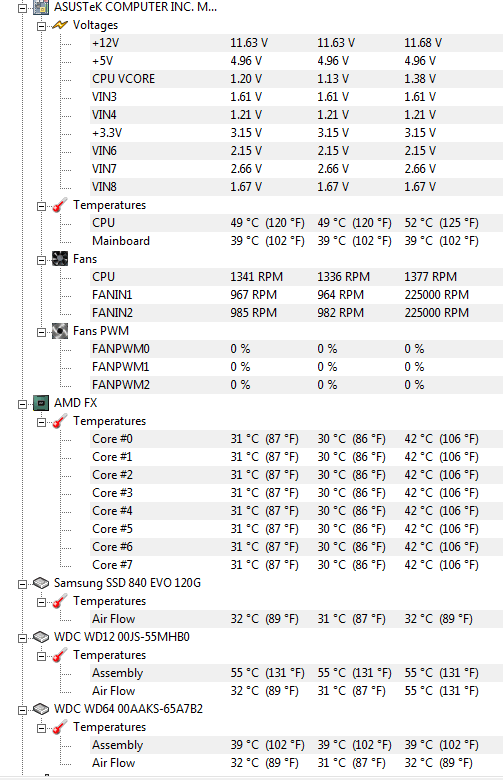Collapse the Fans PWM group

pyautogui.click(x=41, y=332)
